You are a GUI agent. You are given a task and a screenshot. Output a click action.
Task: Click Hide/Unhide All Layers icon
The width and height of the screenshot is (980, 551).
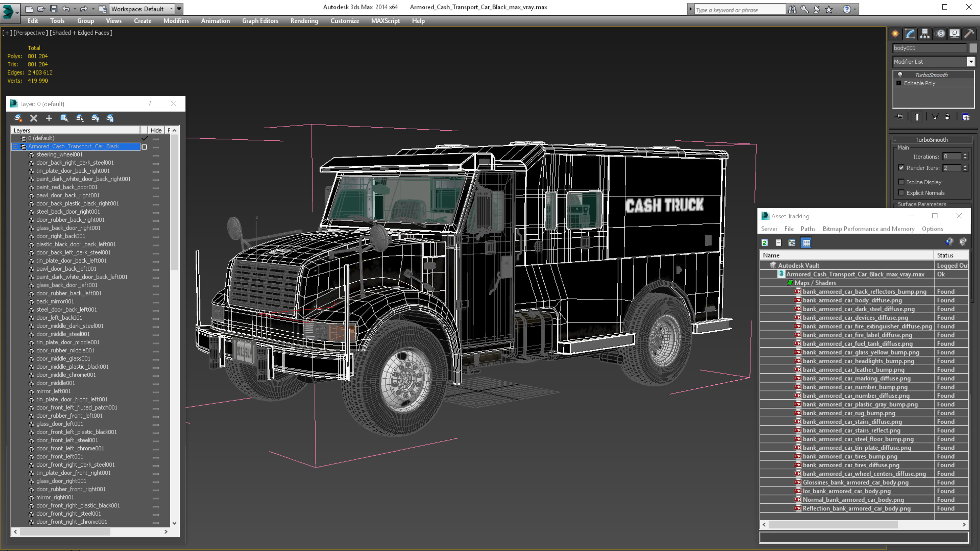point(95,118)
